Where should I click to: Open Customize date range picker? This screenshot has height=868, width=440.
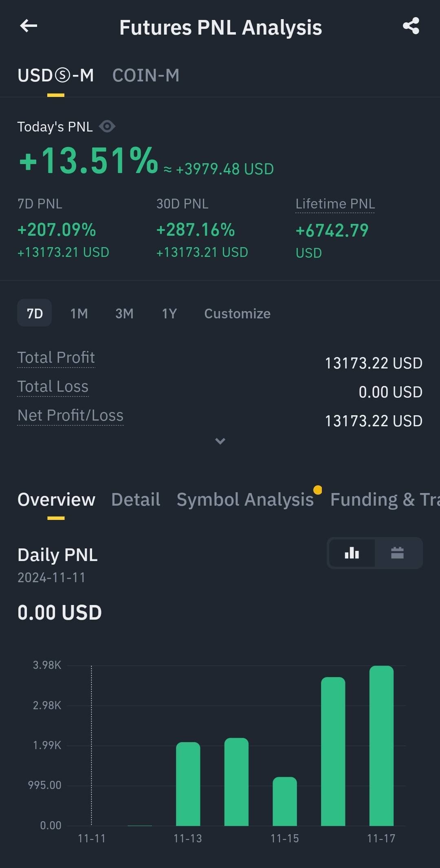237,313
